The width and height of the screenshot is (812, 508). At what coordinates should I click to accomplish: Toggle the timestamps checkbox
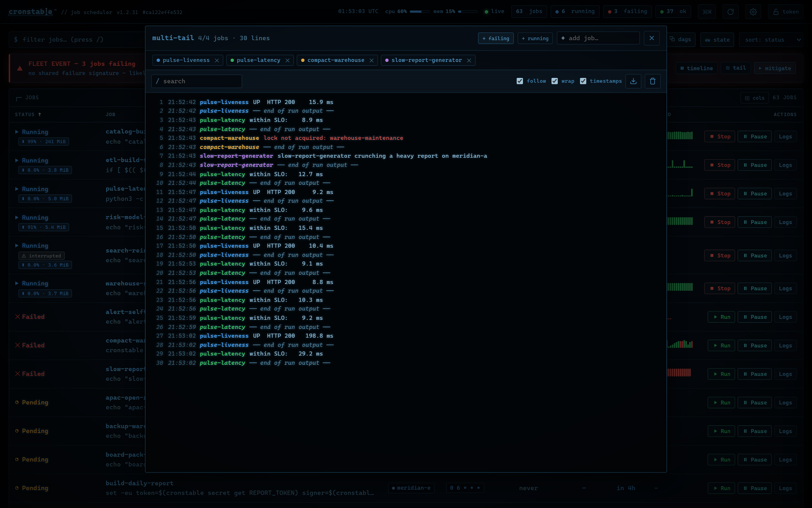(583, 81)
